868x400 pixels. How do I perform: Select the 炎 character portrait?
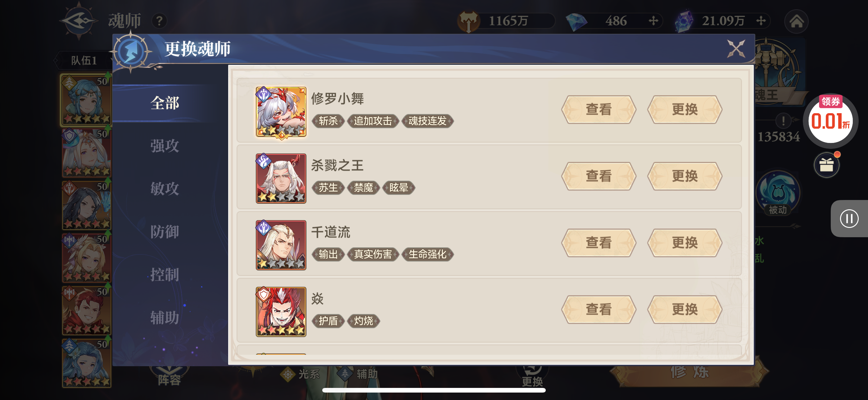[281, 311]
